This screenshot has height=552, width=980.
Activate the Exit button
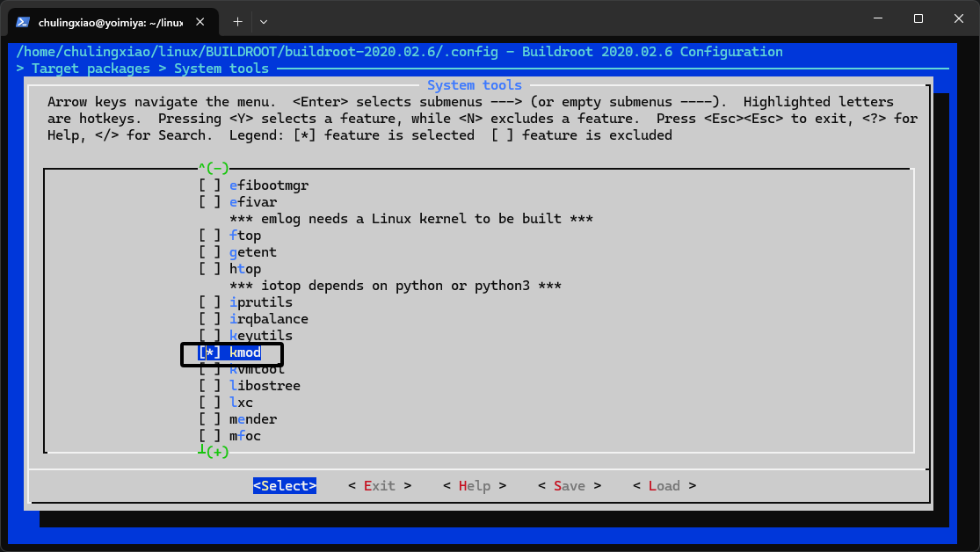380,486
